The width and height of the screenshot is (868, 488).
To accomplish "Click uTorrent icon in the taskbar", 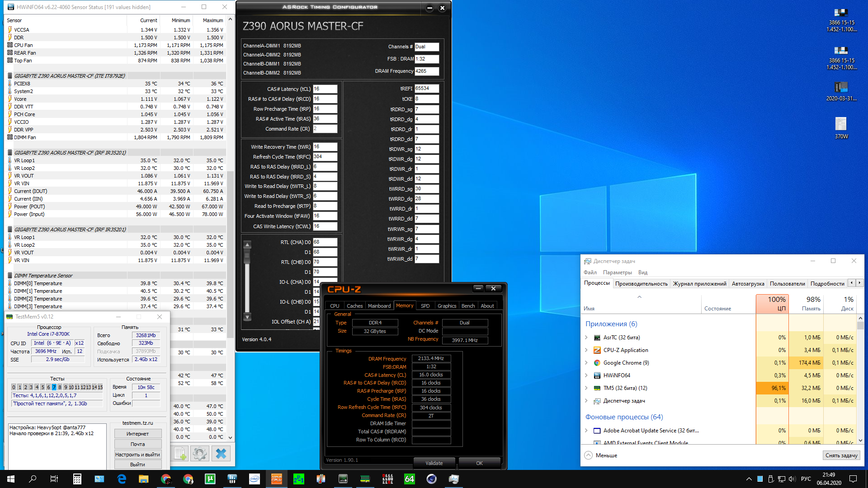I will click(210, 479).
